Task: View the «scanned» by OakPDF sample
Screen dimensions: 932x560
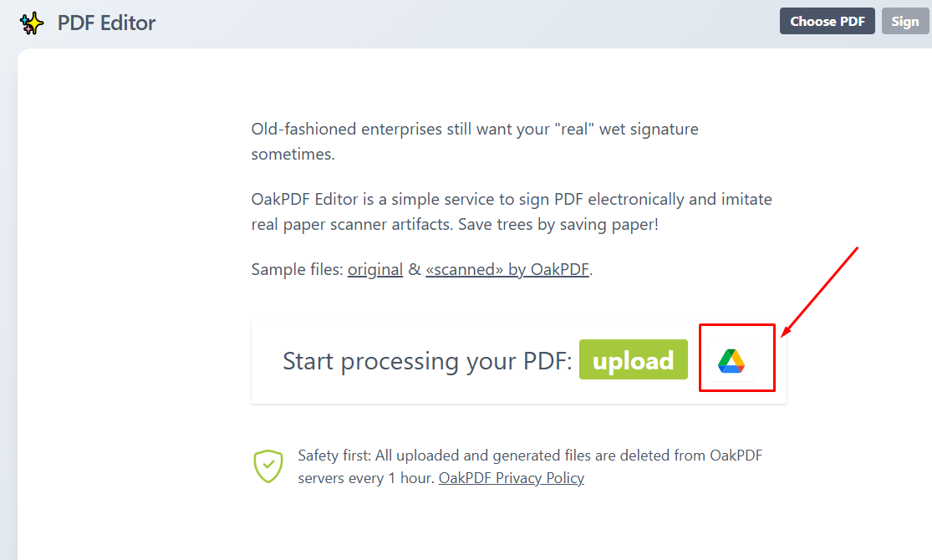Action: pyautogui.click(x=507, y=269)
